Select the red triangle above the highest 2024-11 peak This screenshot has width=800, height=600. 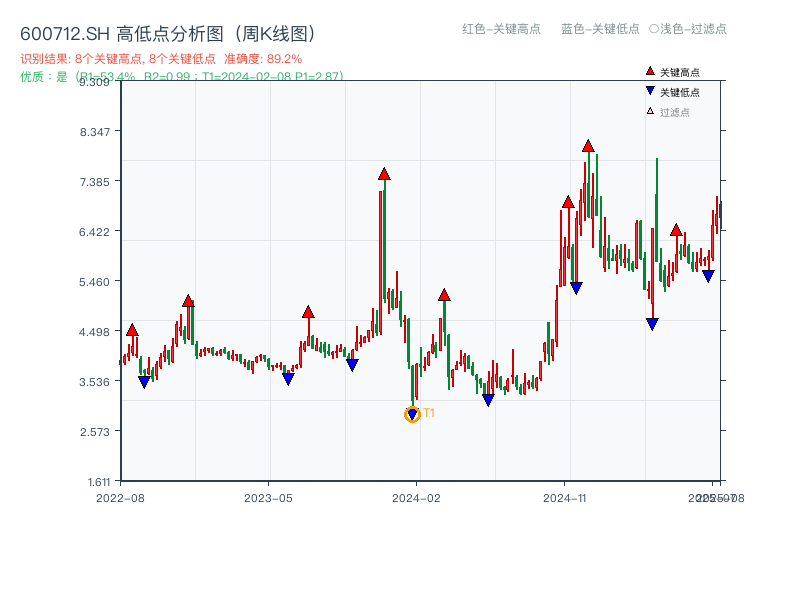pos(588,146)
